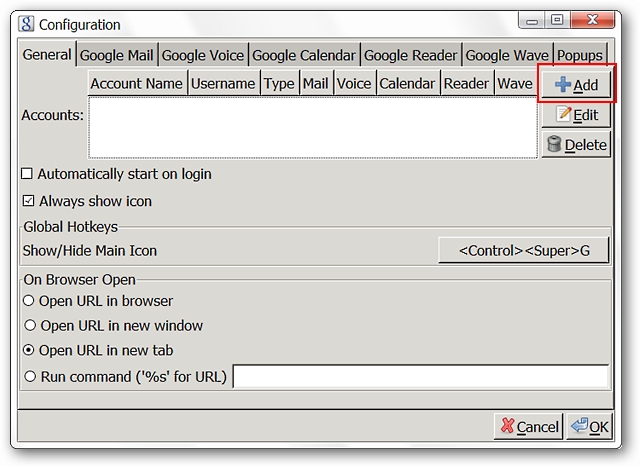
Task: Open the Google Reader tab
Action: 411,55
